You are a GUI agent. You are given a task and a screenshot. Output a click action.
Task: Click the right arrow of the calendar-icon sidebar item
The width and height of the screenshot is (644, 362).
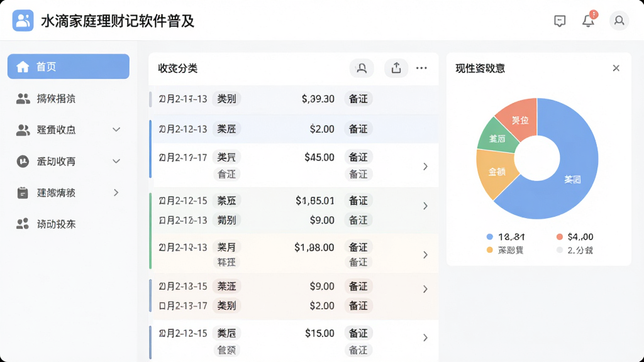(116, 192)
